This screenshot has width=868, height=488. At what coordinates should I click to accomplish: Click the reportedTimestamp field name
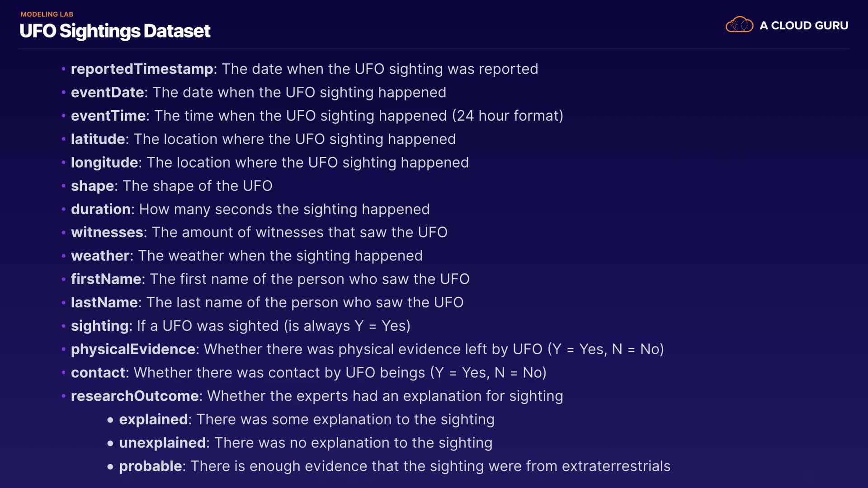pyautogui.click(x=142, y=69)
